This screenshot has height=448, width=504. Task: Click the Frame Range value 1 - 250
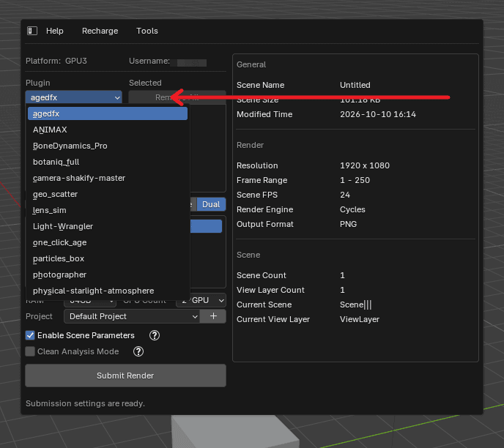pos(355,180)
